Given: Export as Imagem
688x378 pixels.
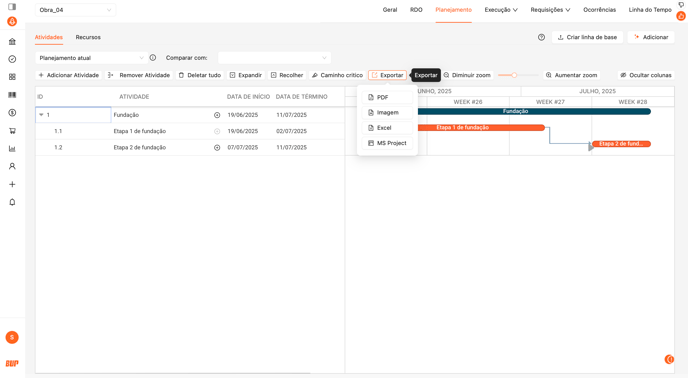Looking at the screenshot, I should tap(387, 112).
